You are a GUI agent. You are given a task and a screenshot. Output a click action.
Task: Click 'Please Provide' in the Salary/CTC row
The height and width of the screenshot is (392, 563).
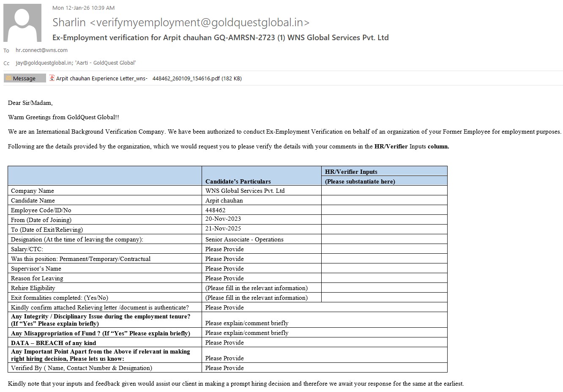224,249
